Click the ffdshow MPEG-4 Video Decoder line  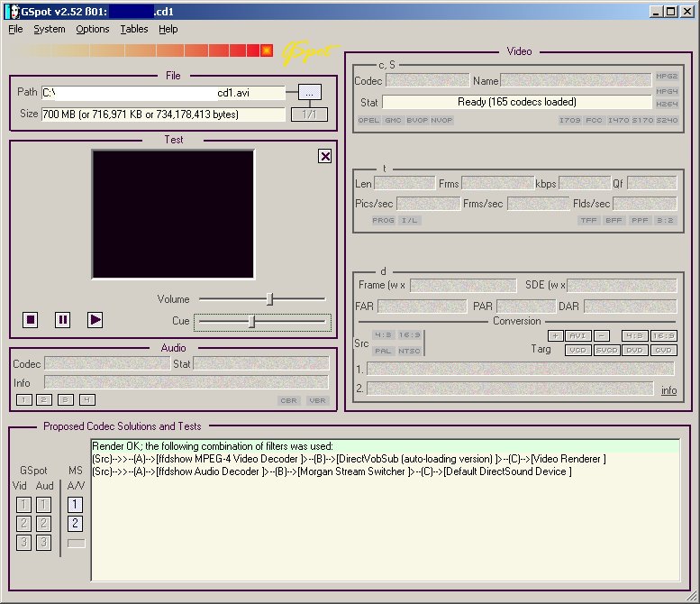[x=350, y=459]
